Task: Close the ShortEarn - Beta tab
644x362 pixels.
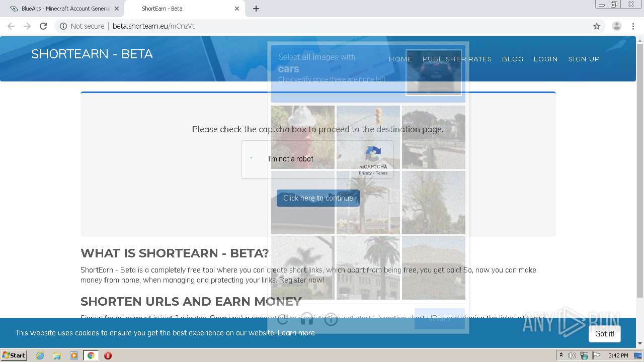Action: pyautogui.click(x=236, y=9)
